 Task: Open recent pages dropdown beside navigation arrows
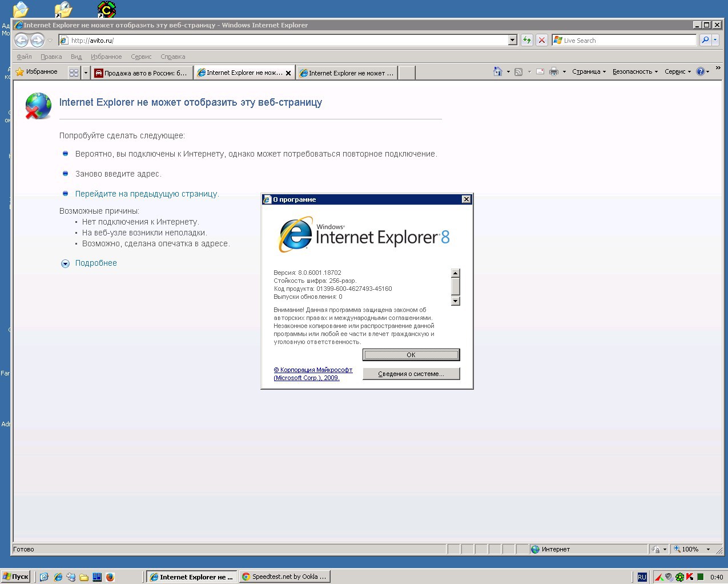pos(50,40)
